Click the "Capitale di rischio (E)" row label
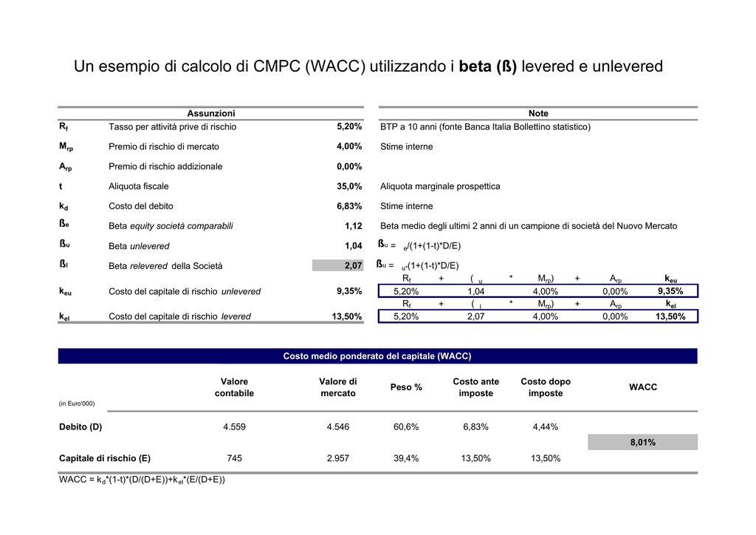Screen dimensions: 756x535 (105, 458)
